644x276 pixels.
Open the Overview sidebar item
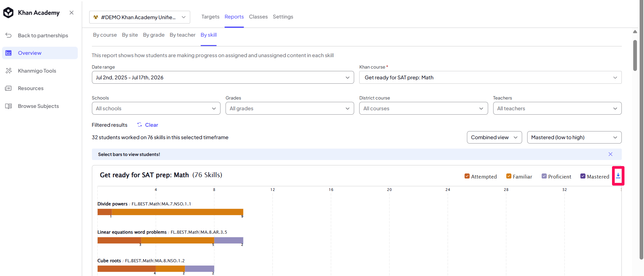40,53
